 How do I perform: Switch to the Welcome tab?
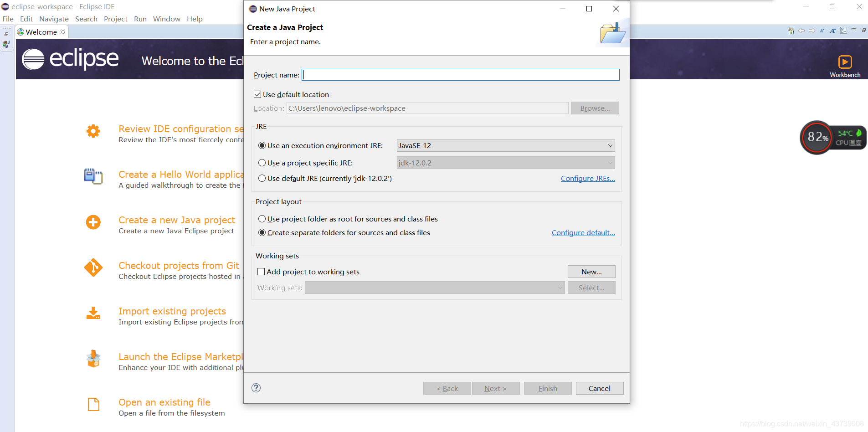[41, 32]
